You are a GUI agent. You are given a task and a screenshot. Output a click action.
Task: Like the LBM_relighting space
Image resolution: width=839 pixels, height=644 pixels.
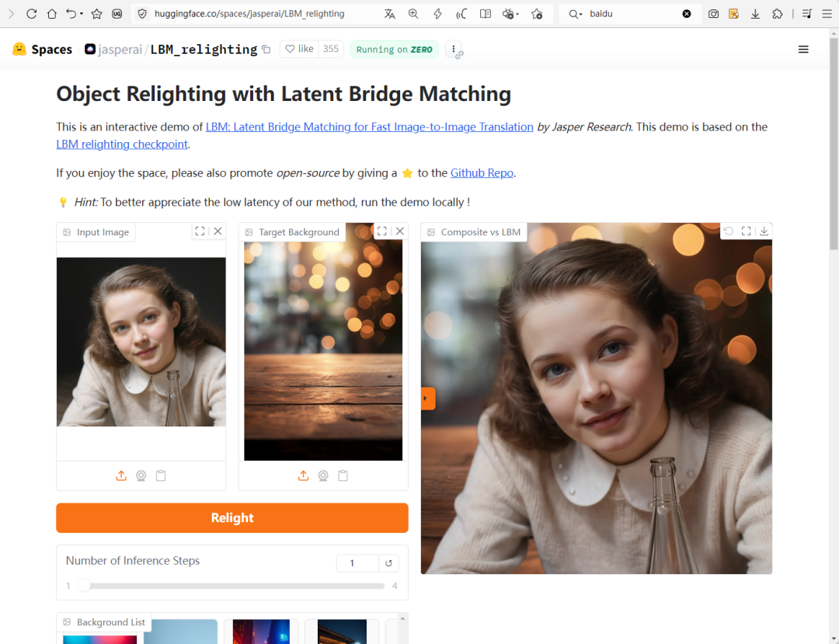pos(300,49)
